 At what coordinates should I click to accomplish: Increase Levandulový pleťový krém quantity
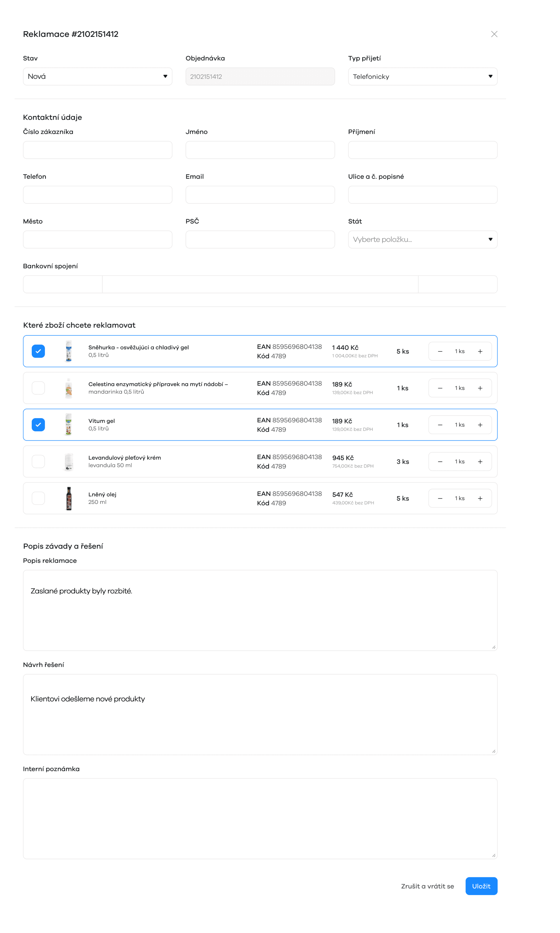(480, 462)
